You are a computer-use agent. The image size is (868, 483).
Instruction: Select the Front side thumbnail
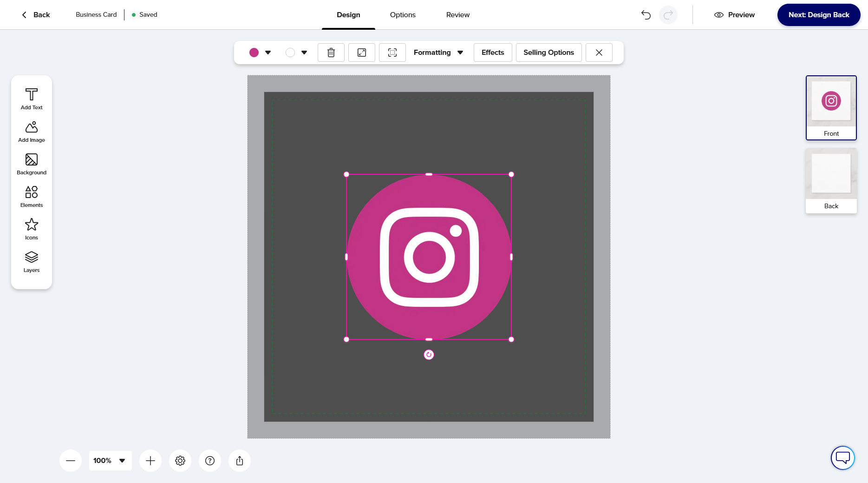(831, 107)
